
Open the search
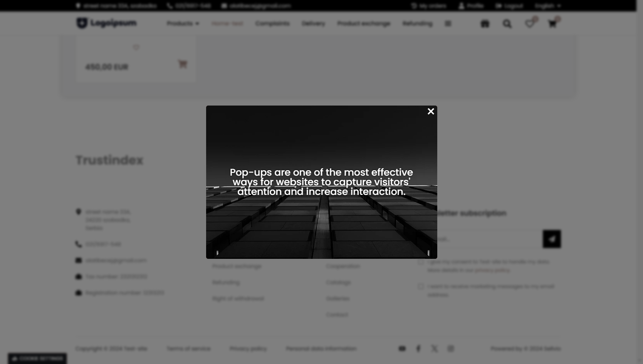pos(507,23)
